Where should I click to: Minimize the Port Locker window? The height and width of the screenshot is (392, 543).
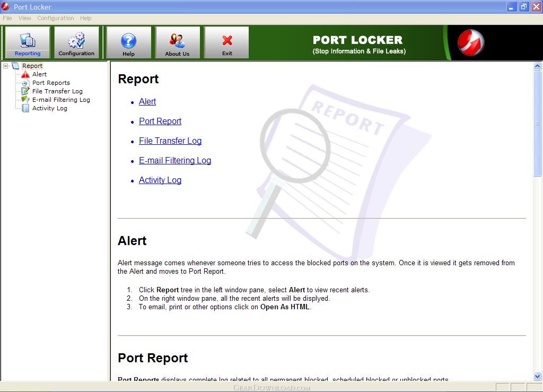pos(512,6)
